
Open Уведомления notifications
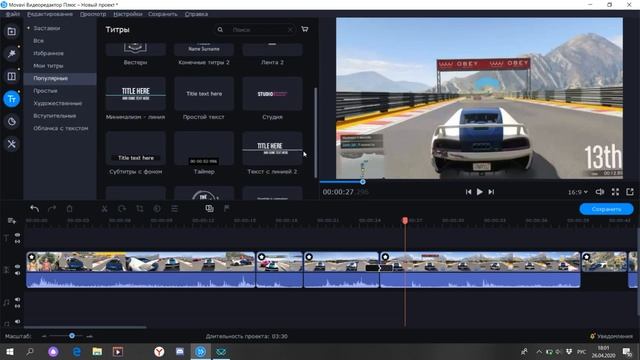tap(611, 336)
